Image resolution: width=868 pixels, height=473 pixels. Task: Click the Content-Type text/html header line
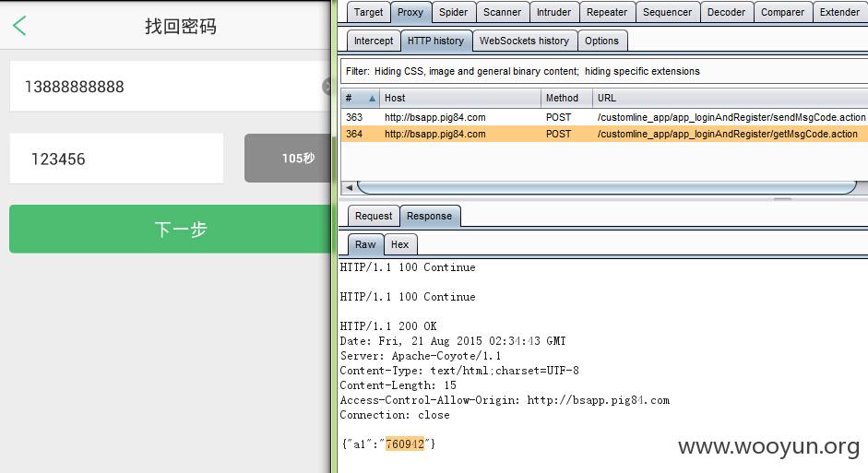tap(459, 371)
